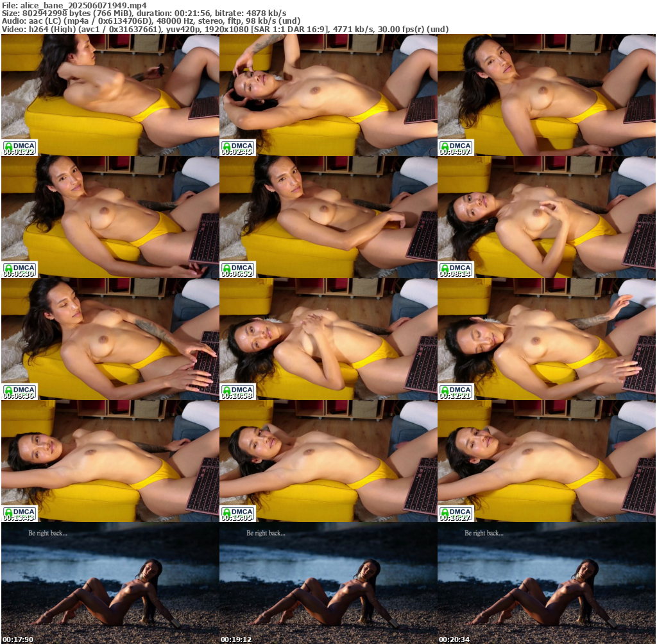Select the 'Audio: aac (LC)' info line
Image resolution: width=657 pixels, height=644 pixels.
(x=151, y=21)
